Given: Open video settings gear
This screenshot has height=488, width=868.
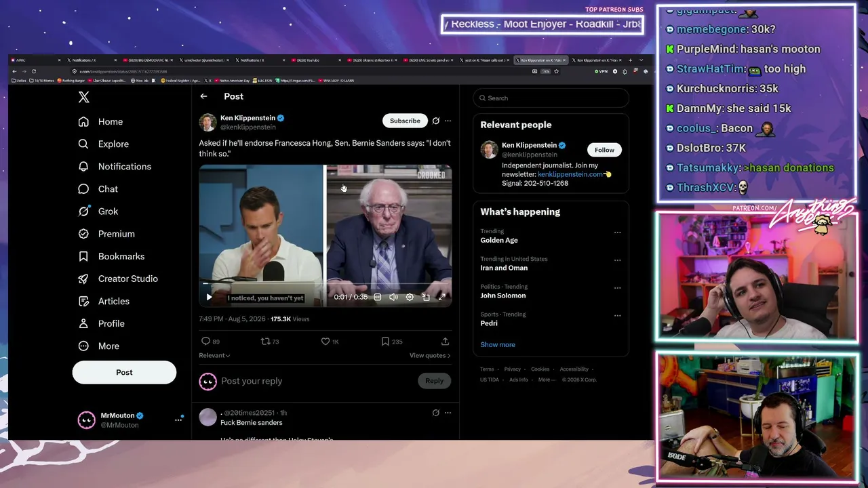Looking at the screenshot, I should click(x=410, y=297).
